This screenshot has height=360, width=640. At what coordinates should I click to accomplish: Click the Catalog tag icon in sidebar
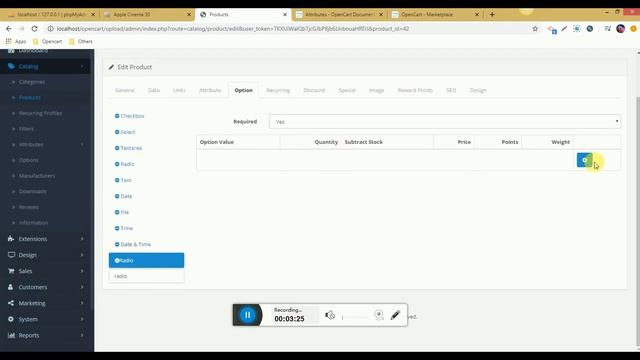(x=11, y=66)
